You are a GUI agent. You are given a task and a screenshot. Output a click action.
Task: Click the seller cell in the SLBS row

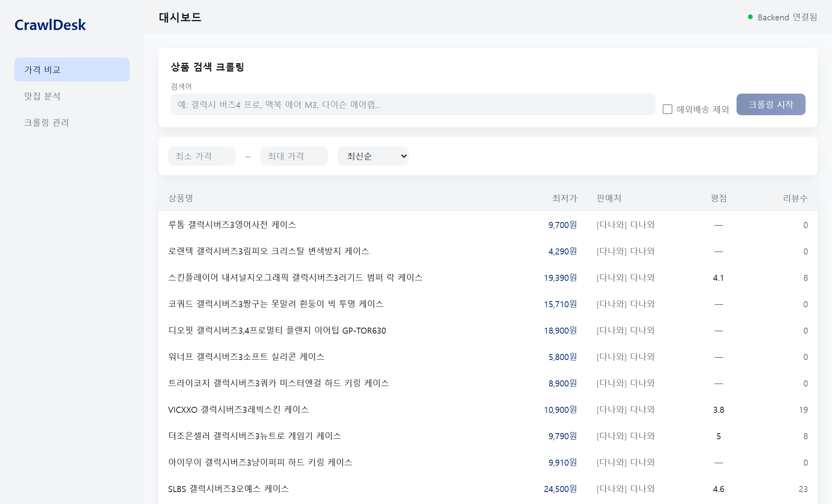(x=626, y=489)
